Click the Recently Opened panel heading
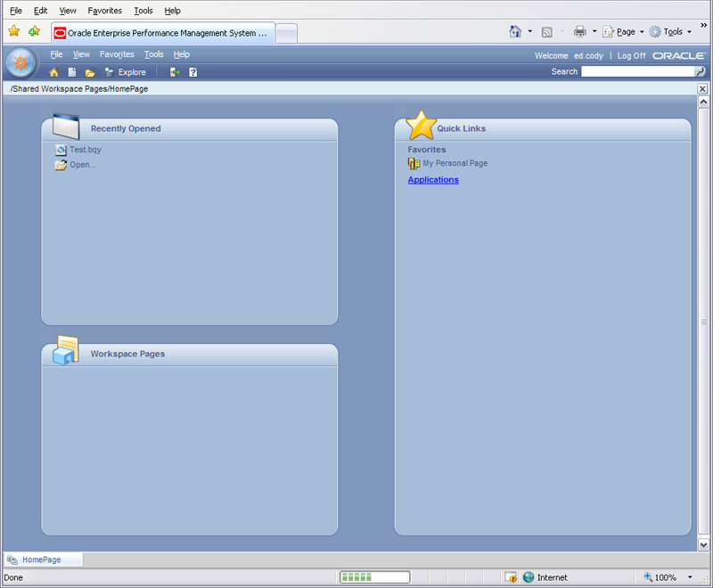 [x=126, y=128]
